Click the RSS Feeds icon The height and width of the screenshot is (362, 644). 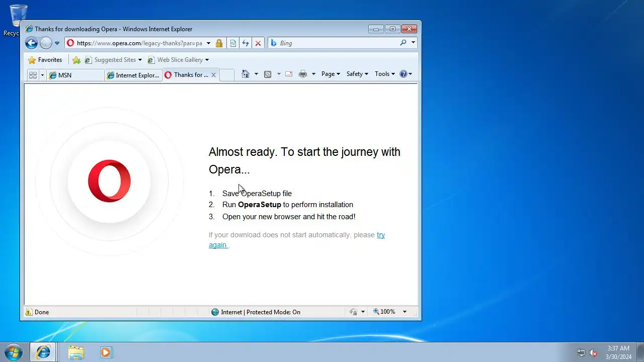click(x=268, y=74)
